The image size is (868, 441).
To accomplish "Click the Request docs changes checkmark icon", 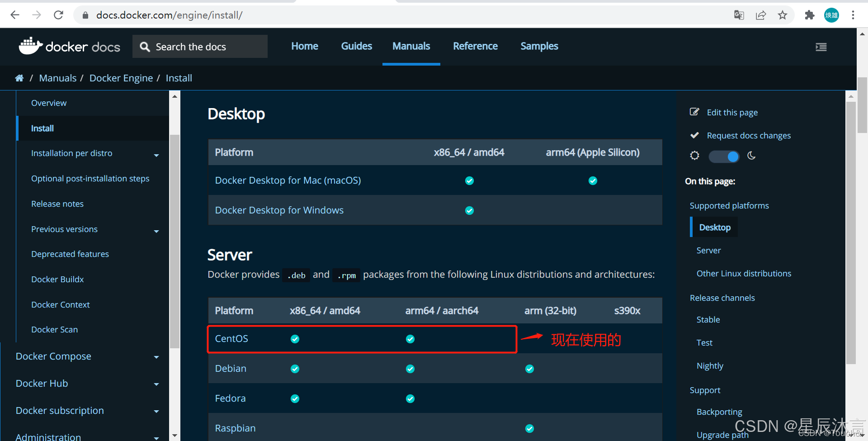I will (x=694, y=135).
